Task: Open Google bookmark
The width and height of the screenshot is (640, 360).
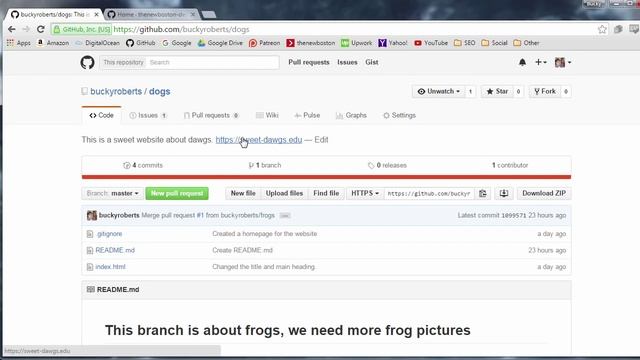Action: click(176, 43)
